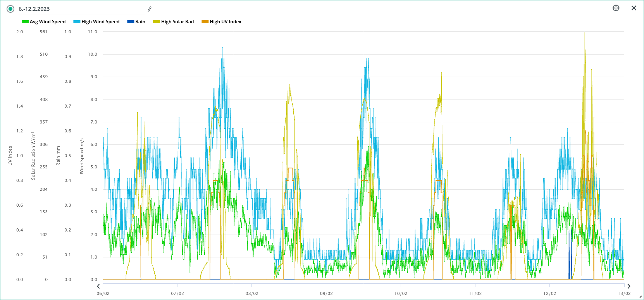Click the Wind Speed m/s axis title
The image size is (644, 300).
click(x=82, y=156)
